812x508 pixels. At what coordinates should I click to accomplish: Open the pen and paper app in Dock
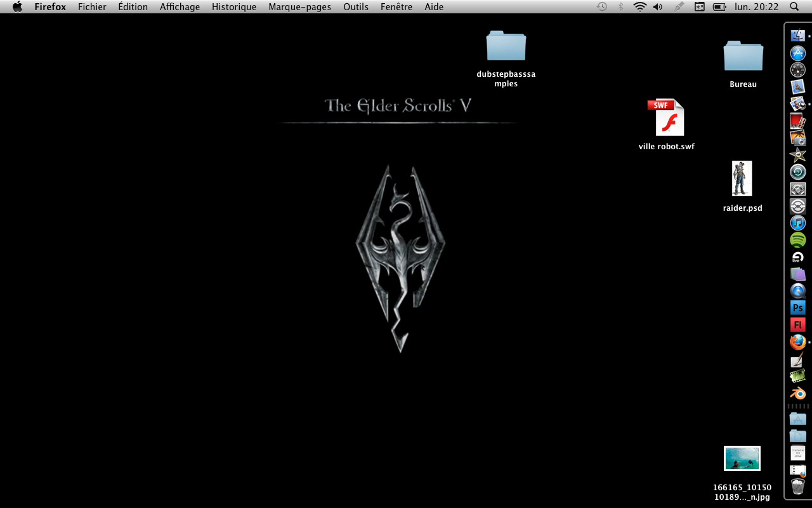pyautogui.click(x=797, y=360)
